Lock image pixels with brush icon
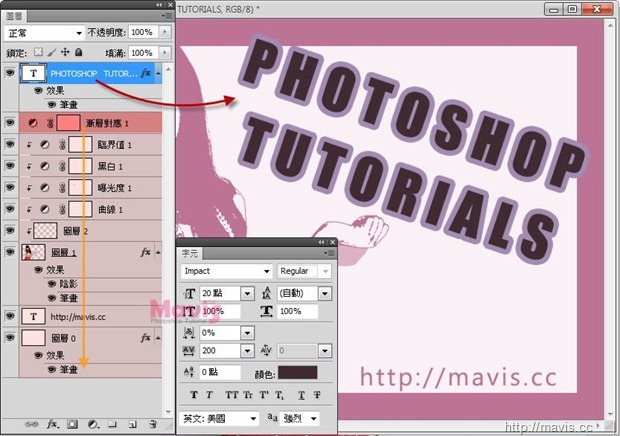620x436 pixels. click(51, 52)
